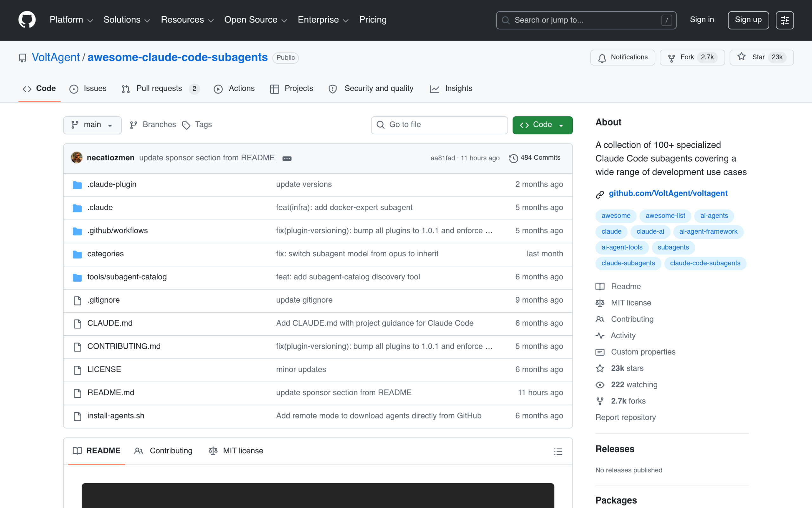The width and height of the screenshot is (812, 508).
Task: Open the Actions tab
Action: coord(234,89)
